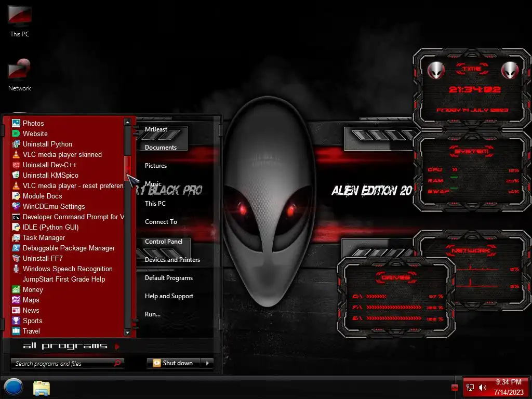Select Connect To menu entry
This screenshot has height=399, width=532.
[161, 222]
